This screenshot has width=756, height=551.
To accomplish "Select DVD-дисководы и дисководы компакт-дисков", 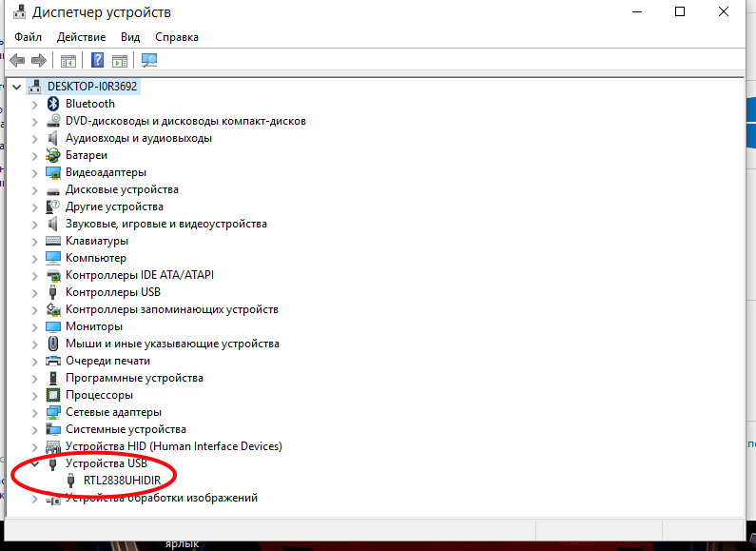I will [185, 121].
